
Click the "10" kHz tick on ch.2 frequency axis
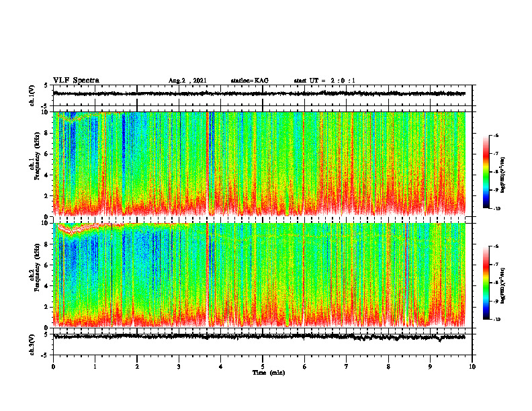[x=46, y=223]
